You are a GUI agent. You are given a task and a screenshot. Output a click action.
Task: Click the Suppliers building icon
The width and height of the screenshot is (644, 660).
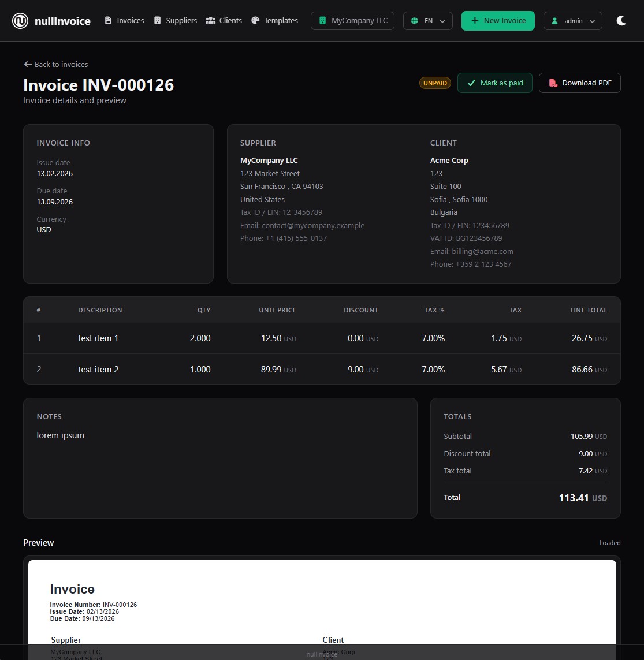click(x=158, y=20)
